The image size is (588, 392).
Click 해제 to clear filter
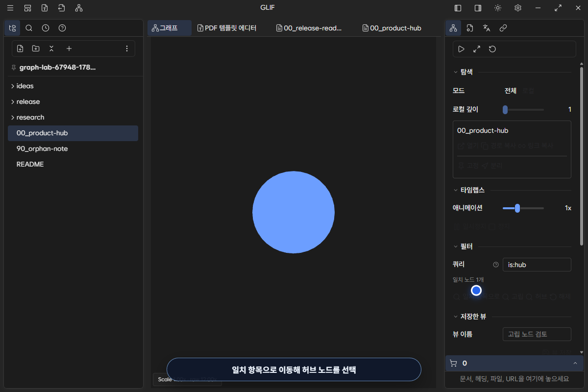pos(561,297)
